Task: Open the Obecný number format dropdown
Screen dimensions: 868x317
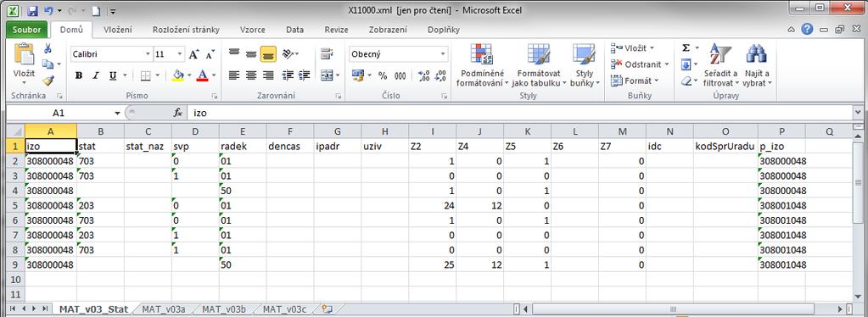Action: click(x=443, y=54)
